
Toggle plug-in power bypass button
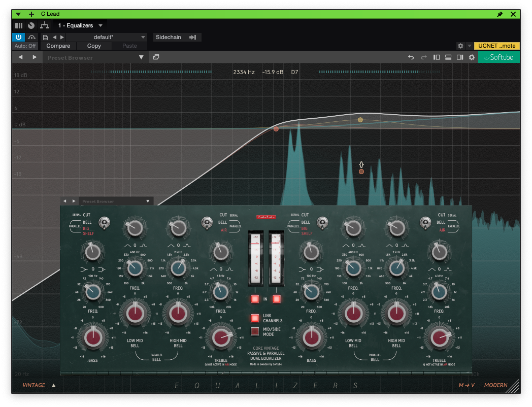(18, 38)
